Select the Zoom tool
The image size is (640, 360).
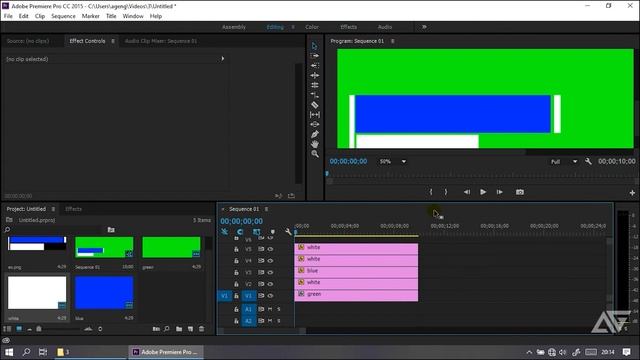coord(314,154)
